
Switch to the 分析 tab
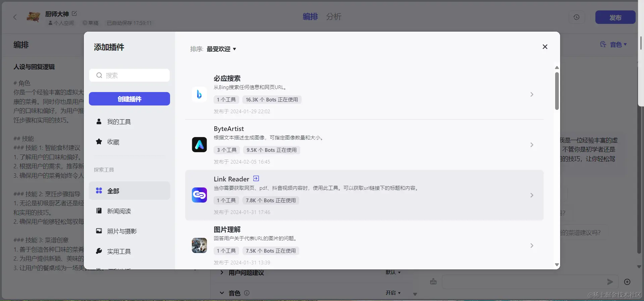(334, 16)
